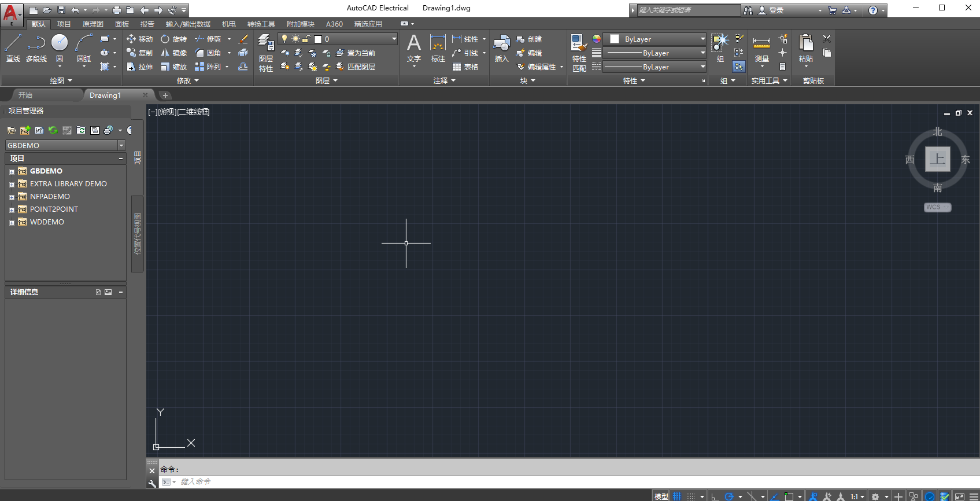Activate the 镜像 (Mirror) tool
The height and width of the screenshot is (501, 980).
(x=165, y=53)
